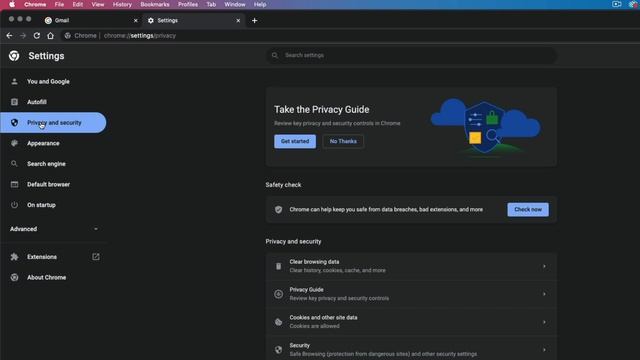The image size is (640, 360).
Task: Click the Cookies are allowed subtitle
Action: tap(314, 326)
